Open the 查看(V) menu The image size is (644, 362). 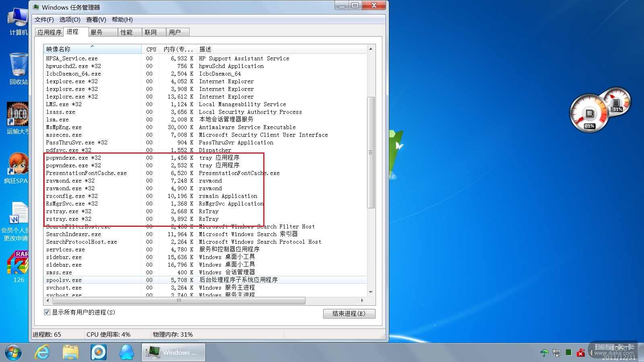point(96,20)
